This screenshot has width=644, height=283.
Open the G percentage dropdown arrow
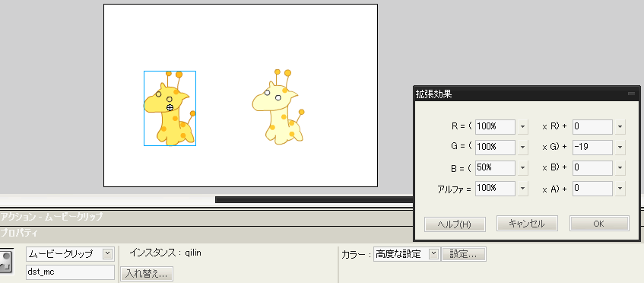pos(522,147)
